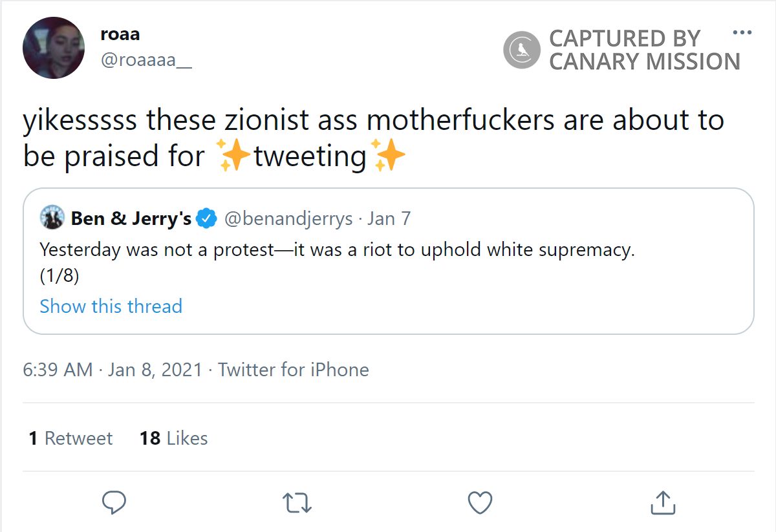Open the three-dot more options menu
Screen dimensions: 776x532
click(744, 31)
